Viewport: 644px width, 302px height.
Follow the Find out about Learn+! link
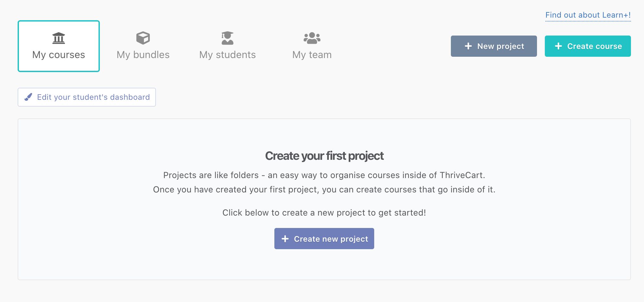click(588, 15)
